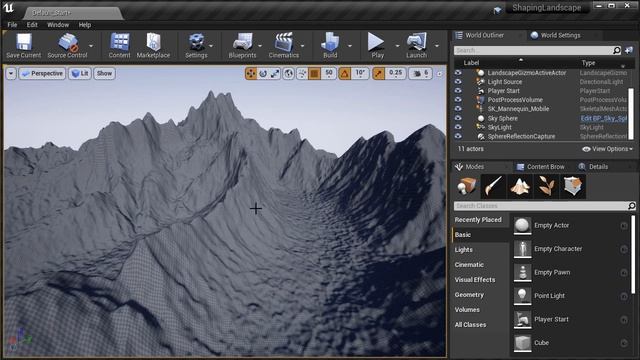Click the Play toolbar icon

coord(376,42)
